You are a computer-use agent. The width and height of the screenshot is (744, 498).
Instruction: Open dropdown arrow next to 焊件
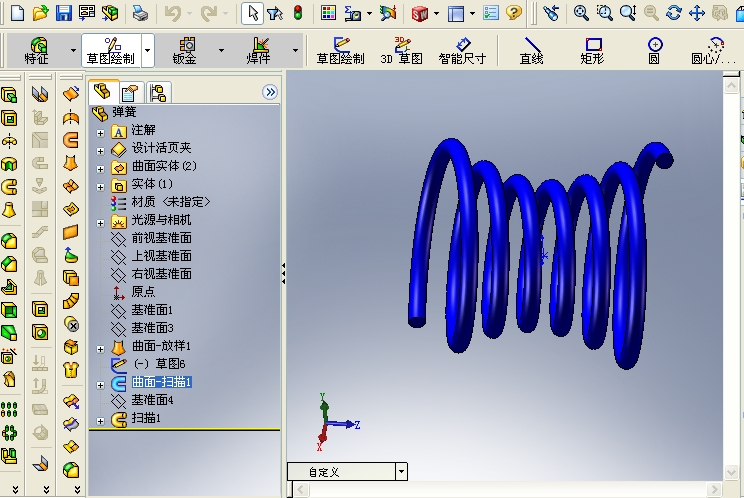[295, 50]
